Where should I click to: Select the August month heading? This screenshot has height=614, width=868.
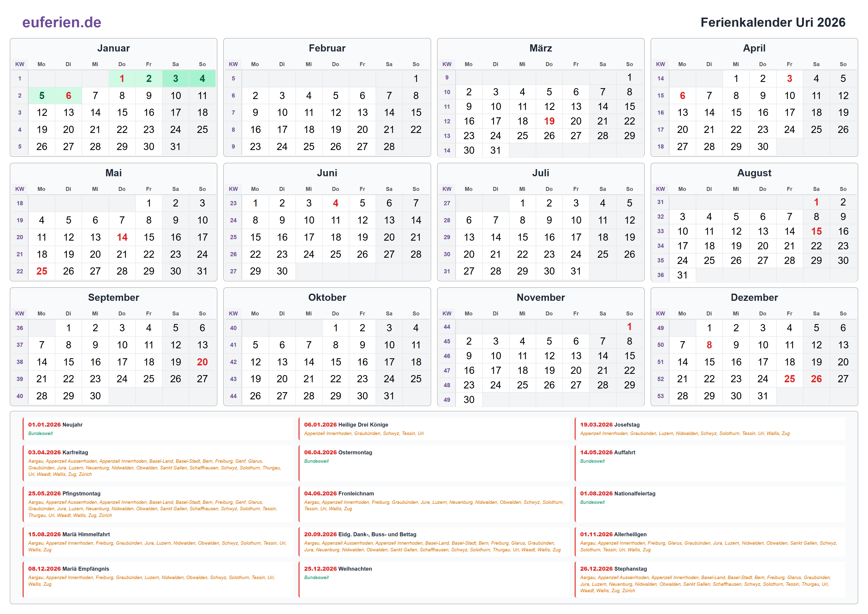pos(754,173)
